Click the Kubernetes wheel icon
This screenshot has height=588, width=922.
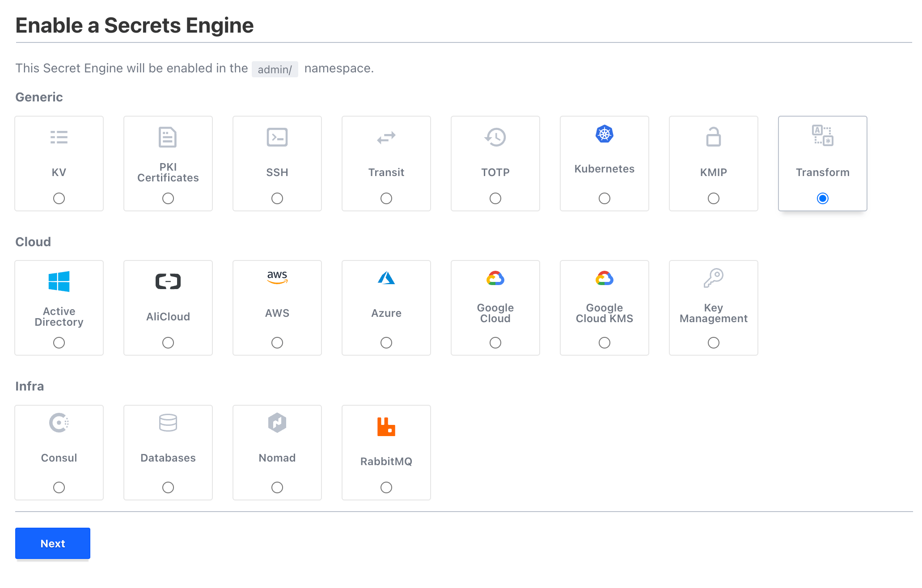coord(604,134)
